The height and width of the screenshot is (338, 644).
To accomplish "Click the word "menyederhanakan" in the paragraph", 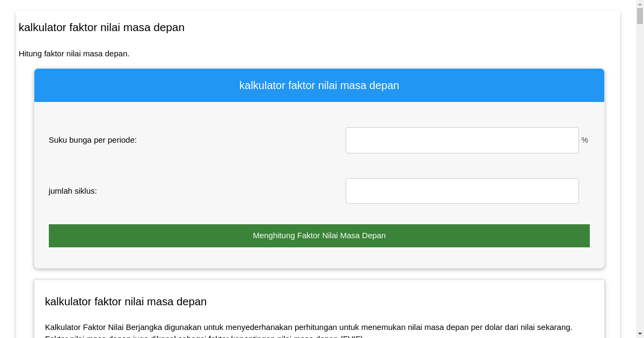I will click(x=255, y=327).
